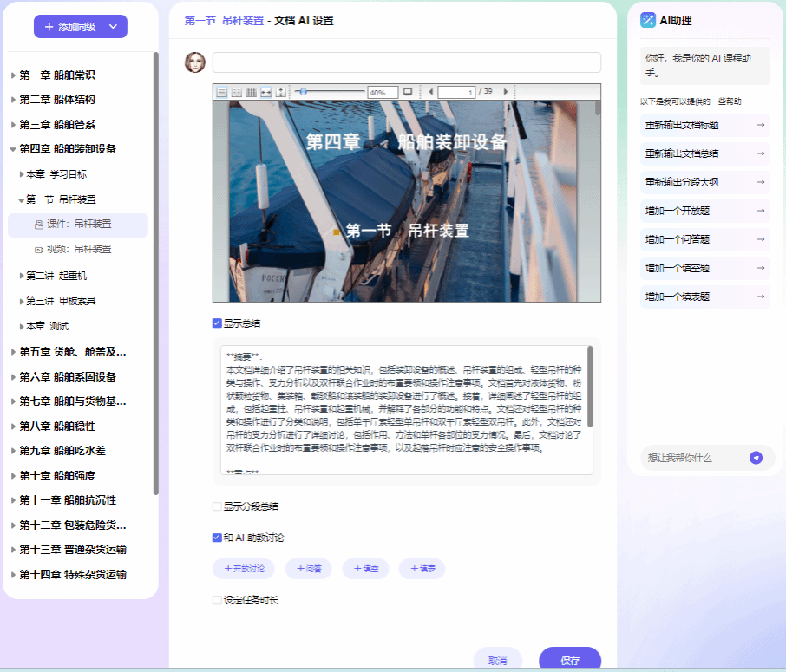The image size is (786, 672).
Task: Select 视频：吊杆装置 item in tree
Action: (x=78, y=250)
